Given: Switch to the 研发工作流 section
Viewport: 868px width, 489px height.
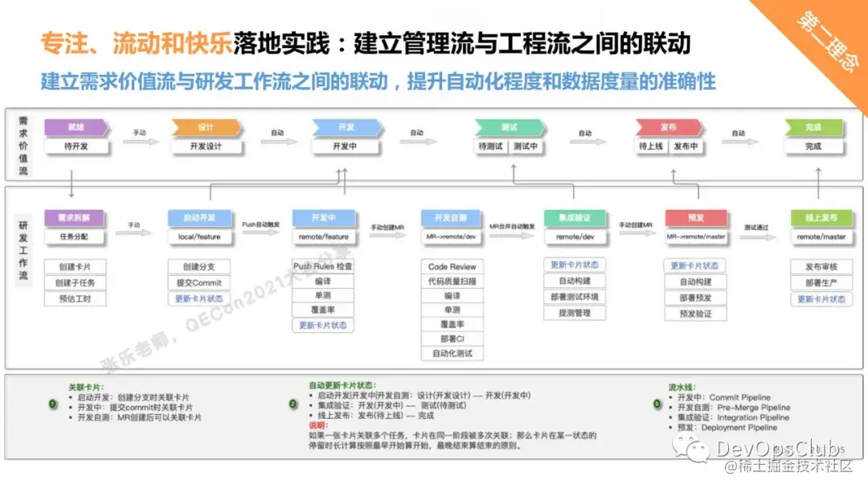Looking at the screenshot, I should (x=23, y=249).
